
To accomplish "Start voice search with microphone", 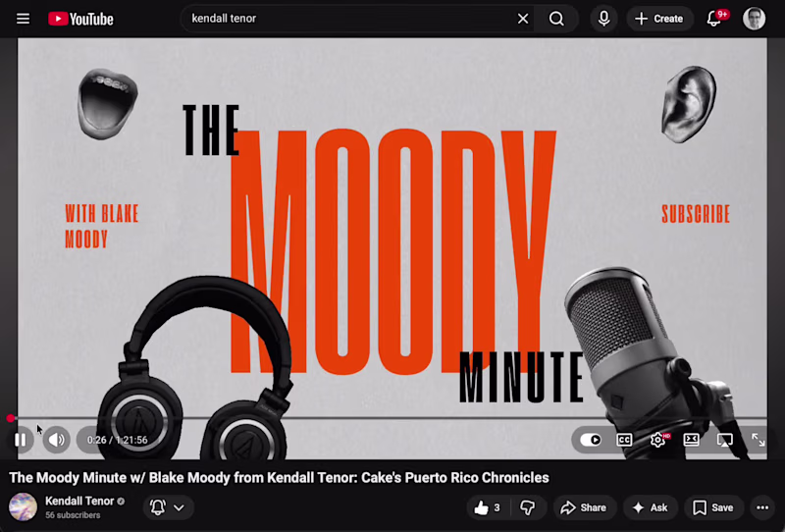I will coord(603,19).
